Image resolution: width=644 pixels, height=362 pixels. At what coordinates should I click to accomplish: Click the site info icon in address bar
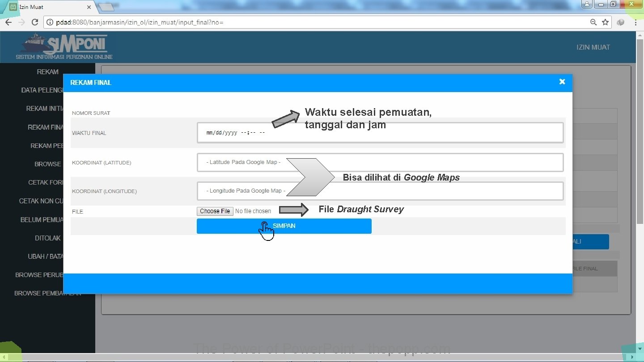[x=50, y=22]
